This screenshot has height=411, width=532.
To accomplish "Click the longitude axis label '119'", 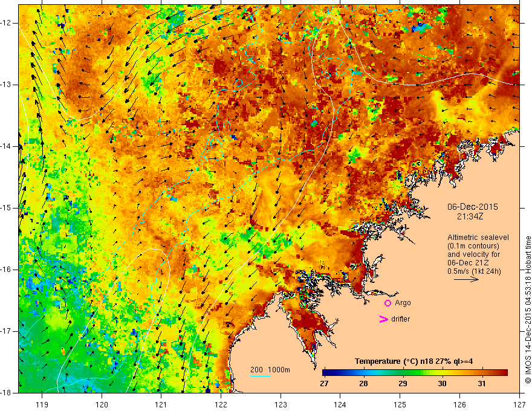I will [42, 404].
